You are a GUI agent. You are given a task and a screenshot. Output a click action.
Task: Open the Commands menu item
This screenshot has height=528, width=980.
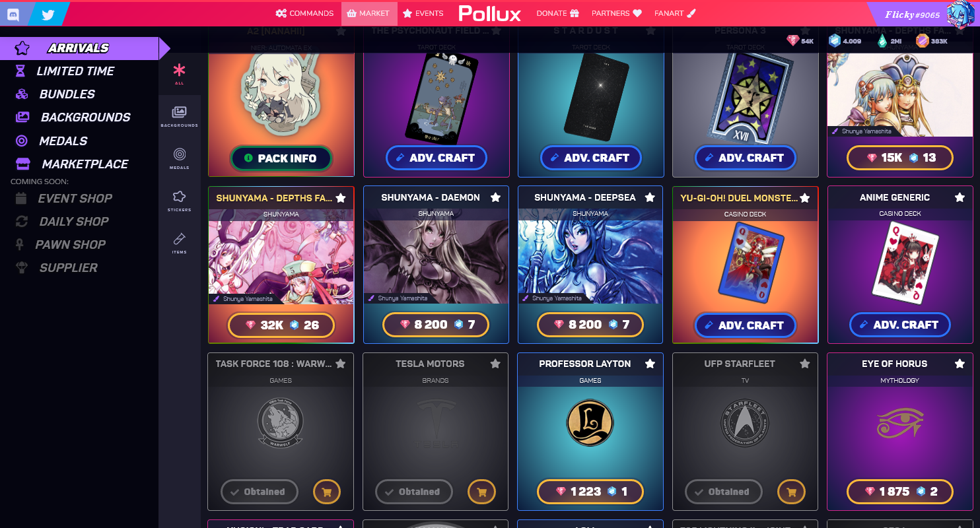click(305, 13)
